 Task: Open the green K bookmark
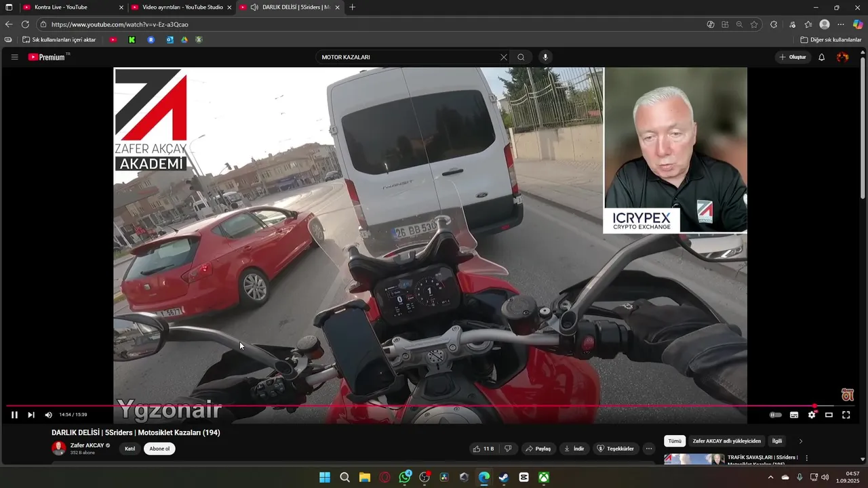(132, 40)
